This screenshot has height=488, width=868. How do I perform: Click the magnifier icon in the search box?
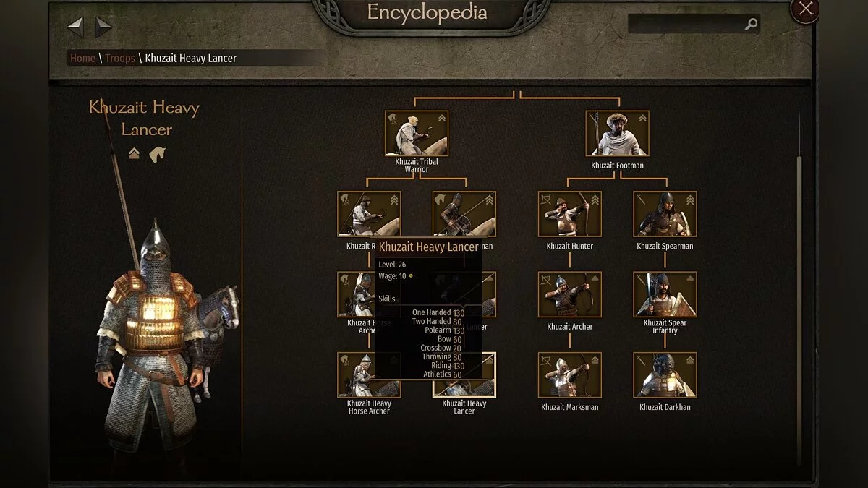(751, 25)
